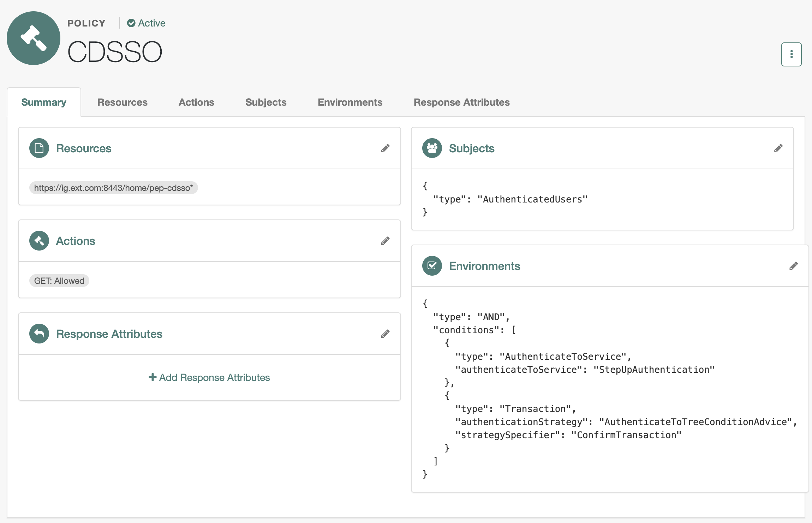
Task: Edit Environments with the pencil icon
Action: coord(793,266)
